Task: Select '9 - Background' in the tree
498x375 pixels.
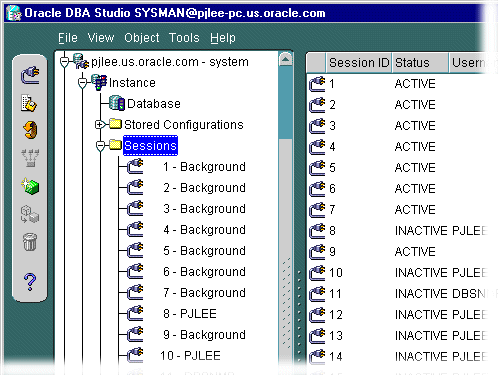Action: tap(204, 335)
